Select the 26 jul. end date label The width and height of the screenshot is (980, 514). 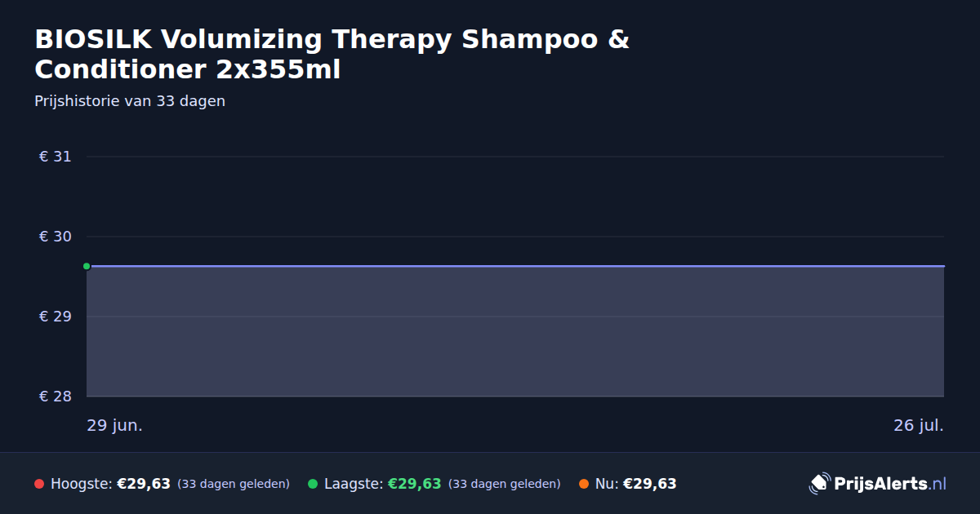click(x=919, y=426)
